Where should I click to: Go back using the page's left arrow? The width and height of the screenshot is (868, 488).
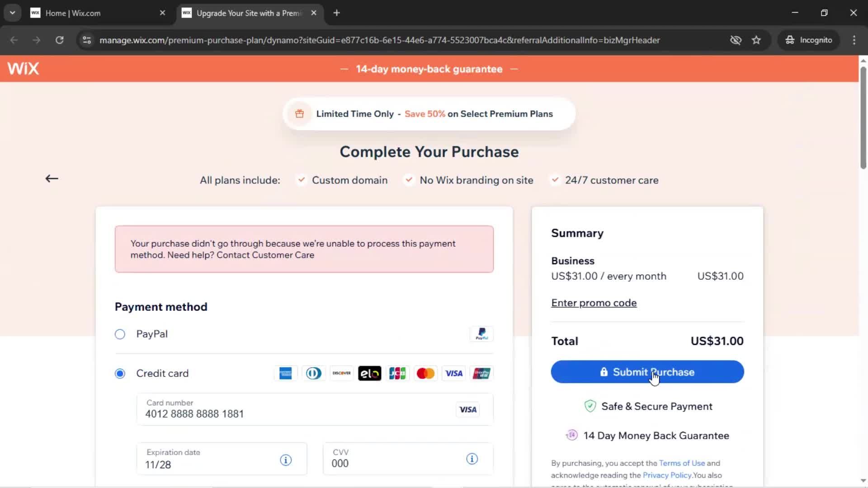(x=52, y=178)
